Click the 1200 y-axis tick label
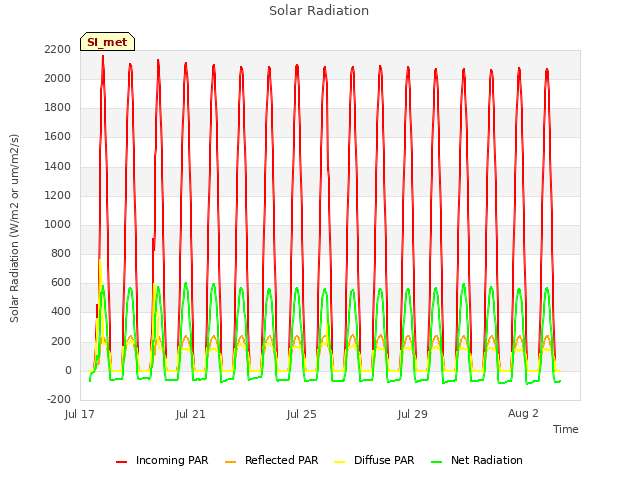 [58, 196]
